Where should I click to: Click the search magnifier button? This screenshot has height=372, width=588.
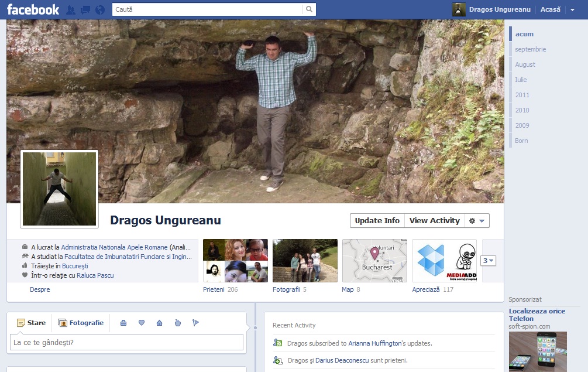(309, 9)
